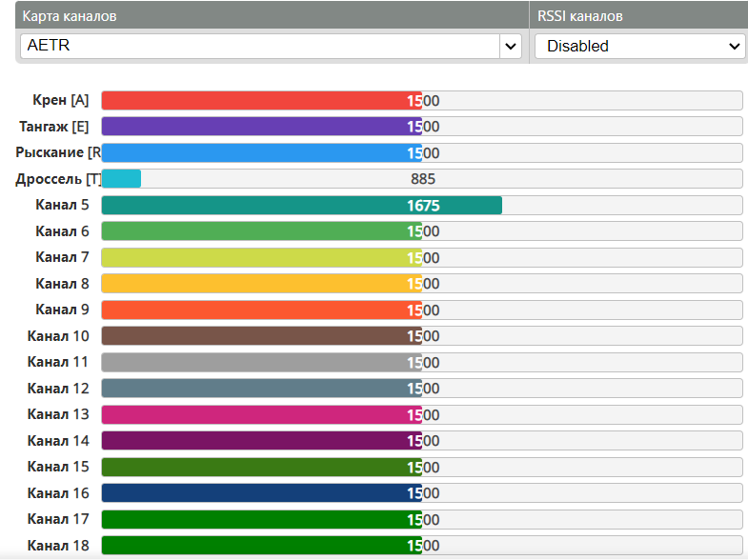Click the cyan Throttle [T] bar at 885

tap(121, 178)
